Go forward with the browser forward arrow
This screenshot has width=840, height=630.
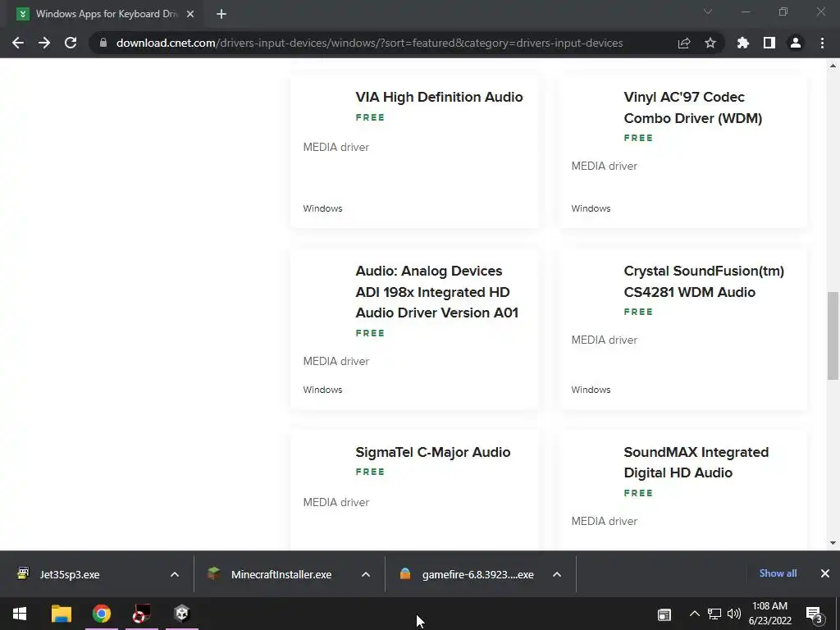(x=44, y=43)
